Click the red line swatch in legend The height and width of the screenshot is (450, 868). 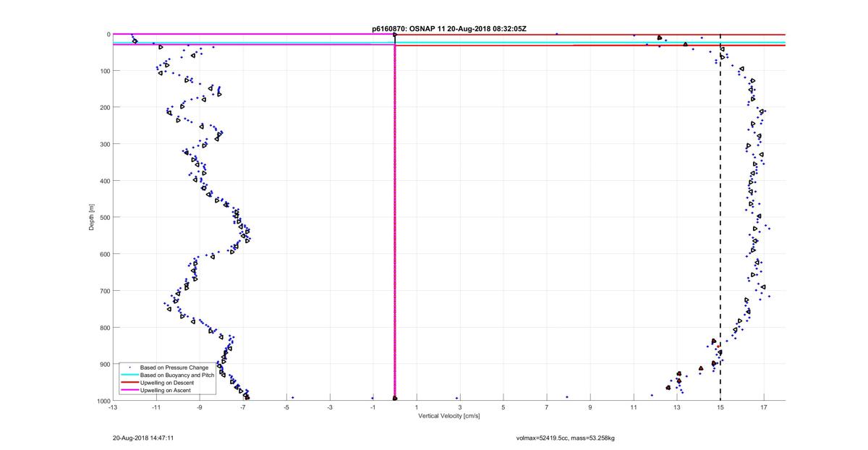tap(129, 382)
